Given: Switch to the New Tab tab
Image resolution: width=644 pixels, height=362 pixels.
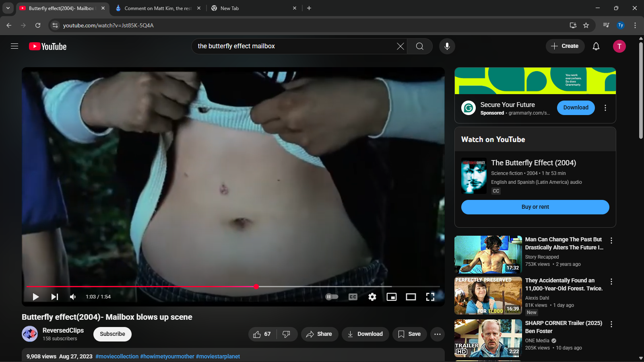Looking at the screenshot, I should click(x=254, y=8).
